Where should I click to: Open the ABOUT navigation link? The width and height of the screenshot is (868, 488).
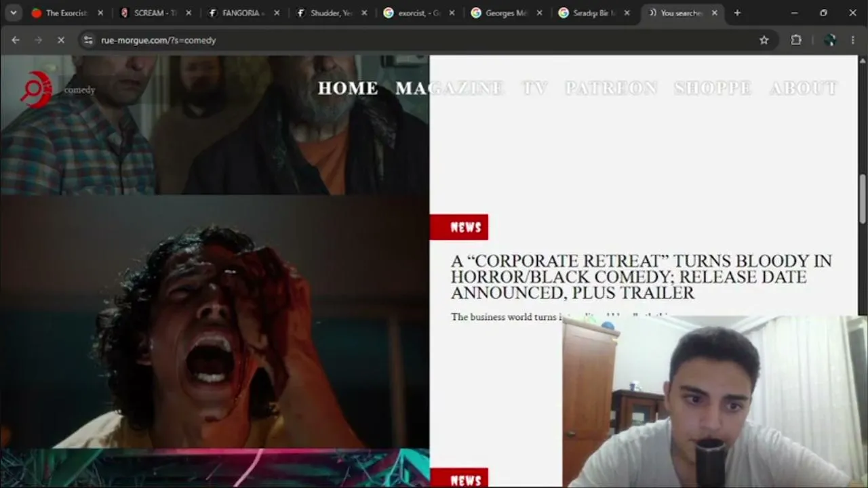click(x=804, y=88)
